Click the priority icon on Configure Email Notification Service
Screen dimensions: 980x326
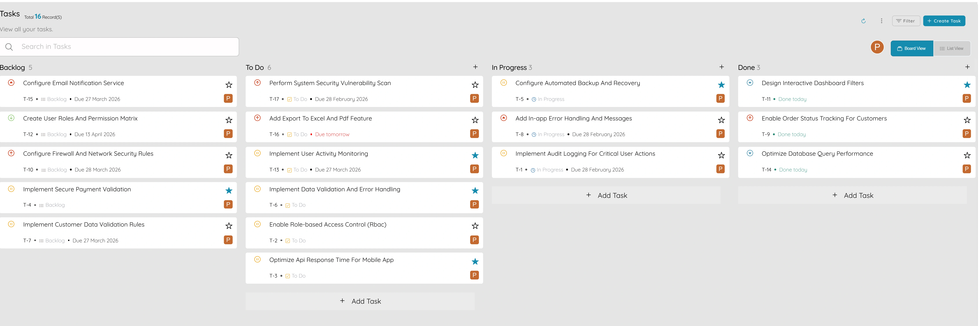tap(11, 82)
